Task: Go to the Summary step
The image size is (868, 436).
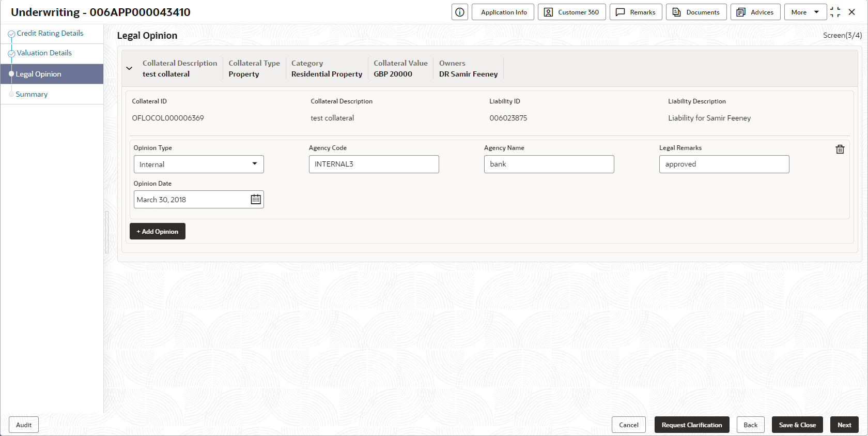Action: 32,94
